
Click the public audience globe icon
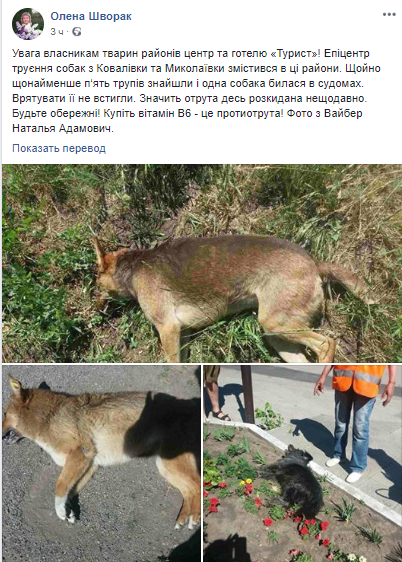77,32
